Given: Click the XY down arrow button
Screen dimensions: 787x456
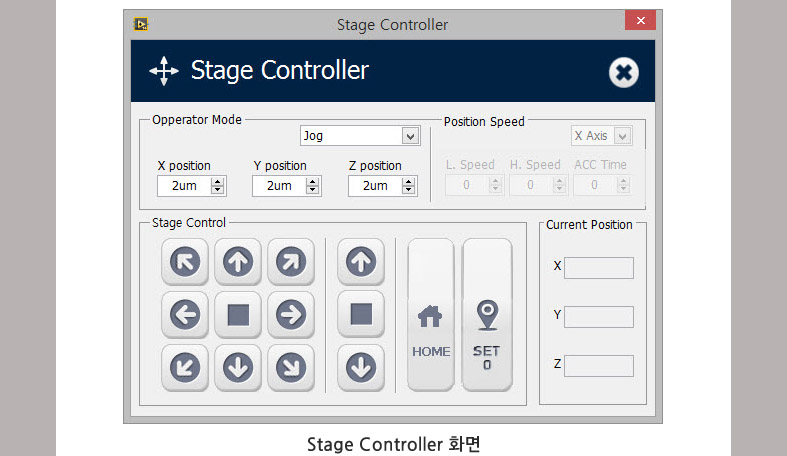Looking at the screenshot, I should point(238,368).
